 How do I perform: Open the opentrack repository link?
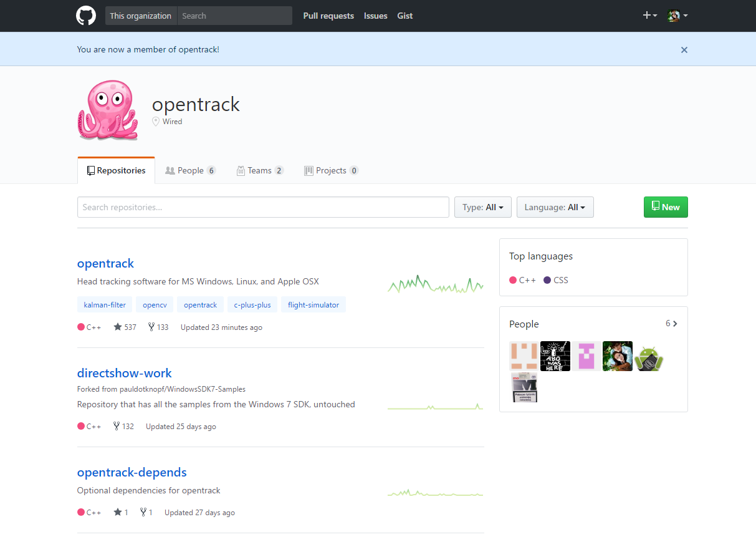105,263
